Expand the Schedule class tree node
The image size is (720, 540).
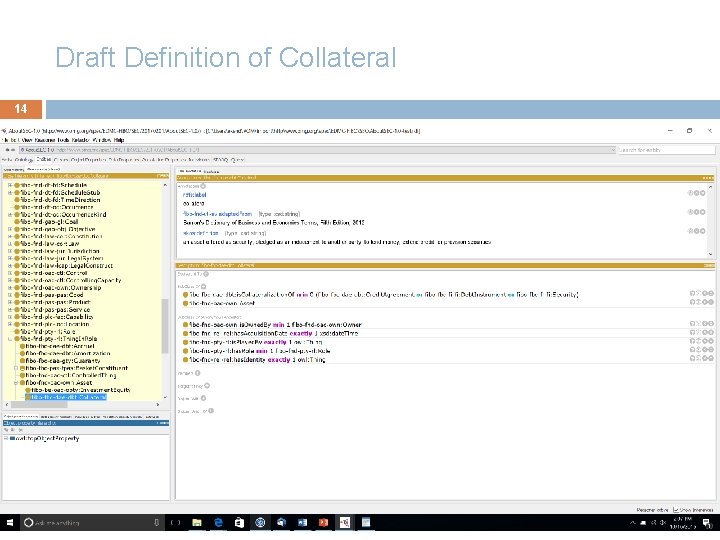click(10, 185)
